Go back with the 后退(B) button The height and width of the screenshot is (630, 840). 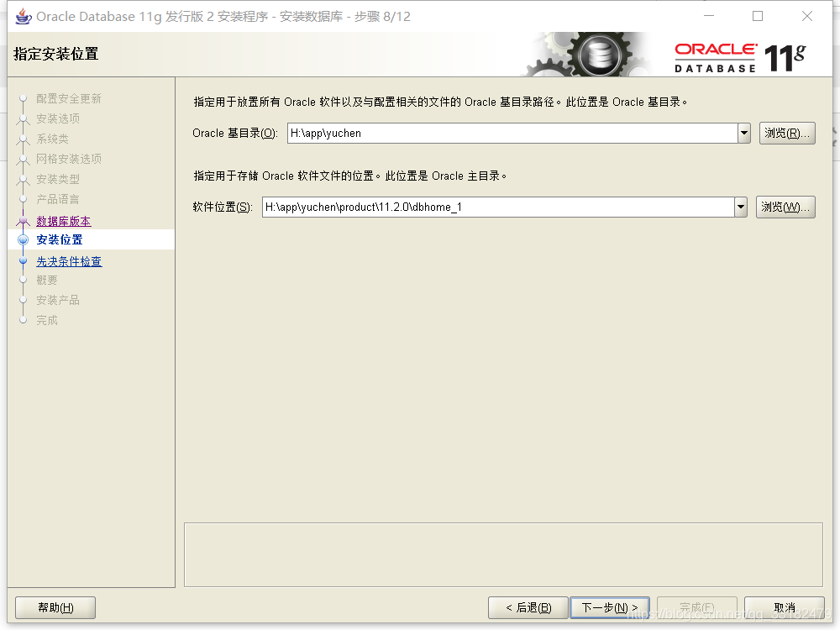click(x=528, y=607)
